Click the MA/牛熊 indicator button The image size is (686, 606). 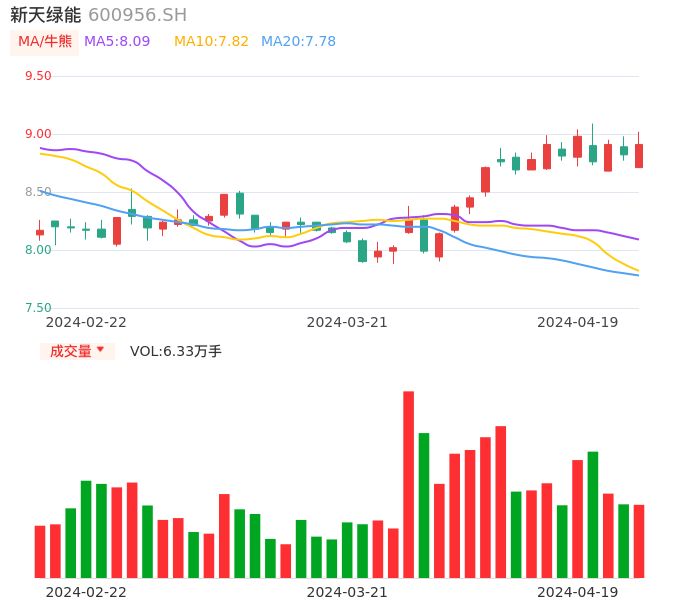(x=45, y=42)
